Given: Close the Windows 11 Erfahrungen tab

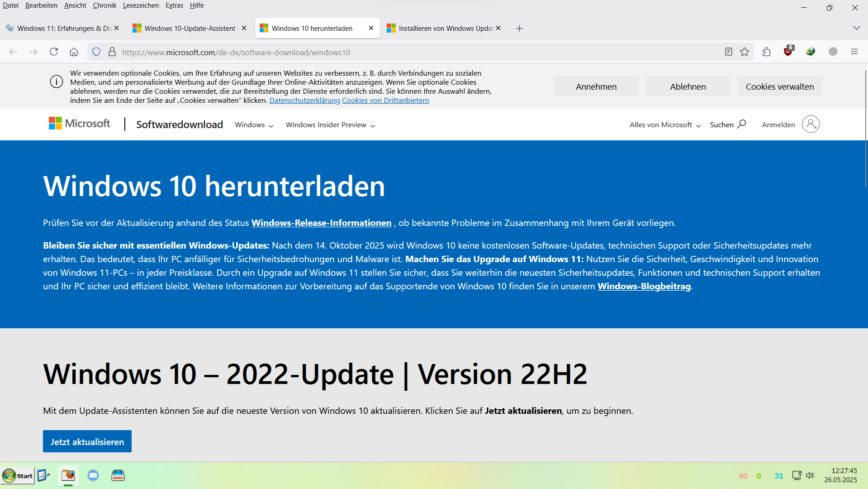Looking at the screenshot, I should point(117,28).
